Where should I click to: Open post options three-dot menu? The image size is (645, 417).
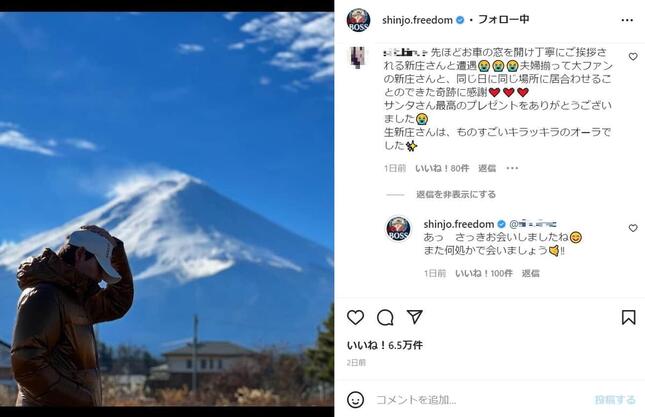pyautogui.click(x=627, y=20)
